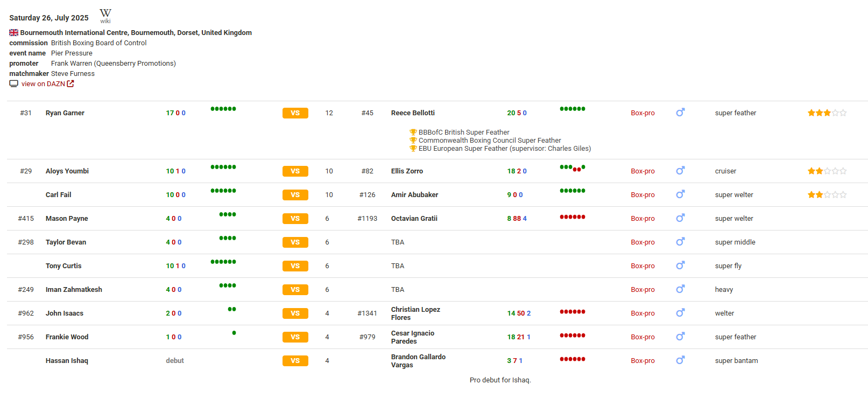The image size is (868, 398).
Task: Click VS button for Taylor Bevan bout
Action: tap(295, 242)
